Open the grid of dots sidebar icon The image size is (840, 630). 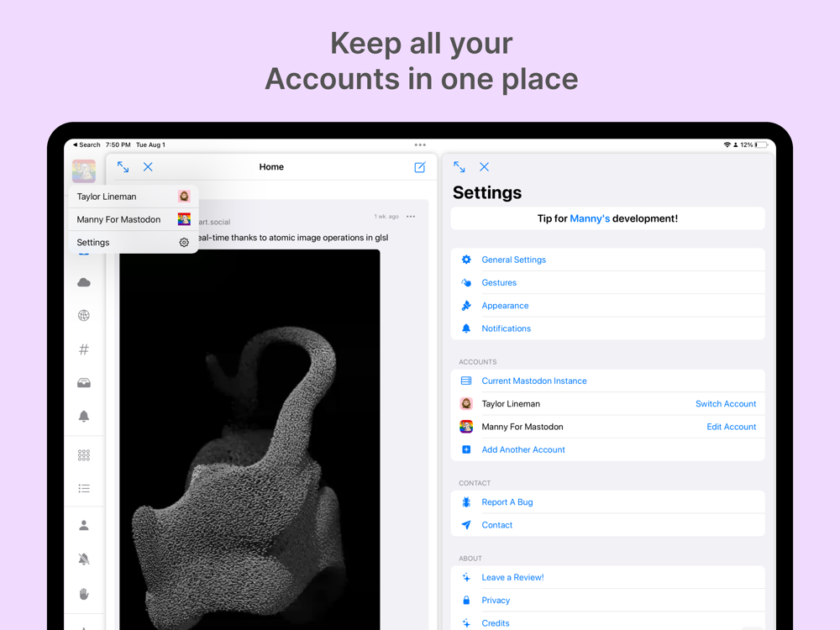tap(83, 455)
